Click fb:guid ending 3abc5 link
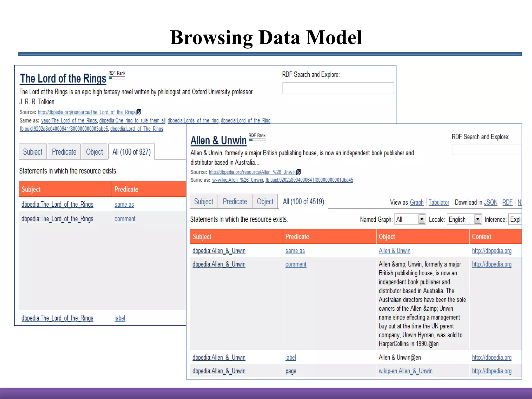Image resolution: width=532 pixels, height=399 pixels. pos(64,129)
